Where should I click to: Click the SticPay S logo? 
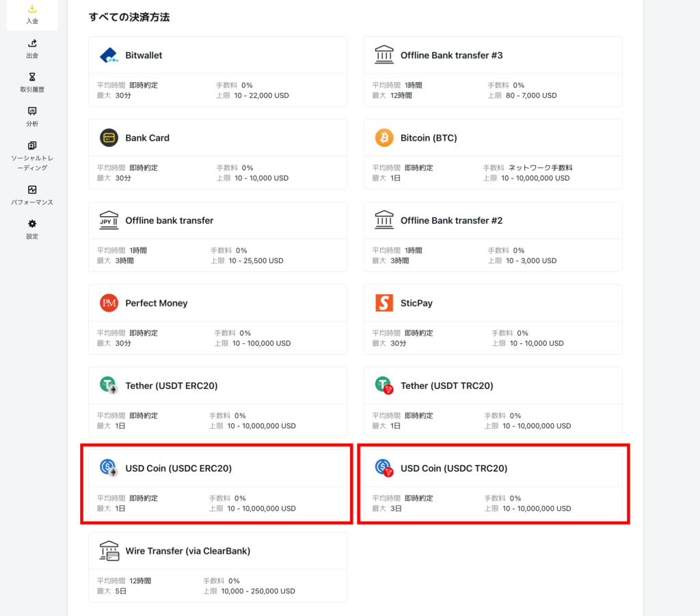coord(384,303)
